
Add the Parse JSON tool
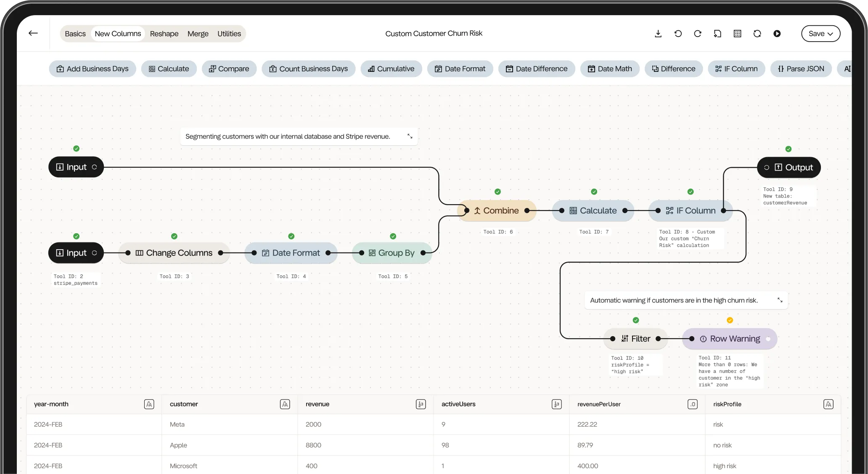(x=801, y=68)
